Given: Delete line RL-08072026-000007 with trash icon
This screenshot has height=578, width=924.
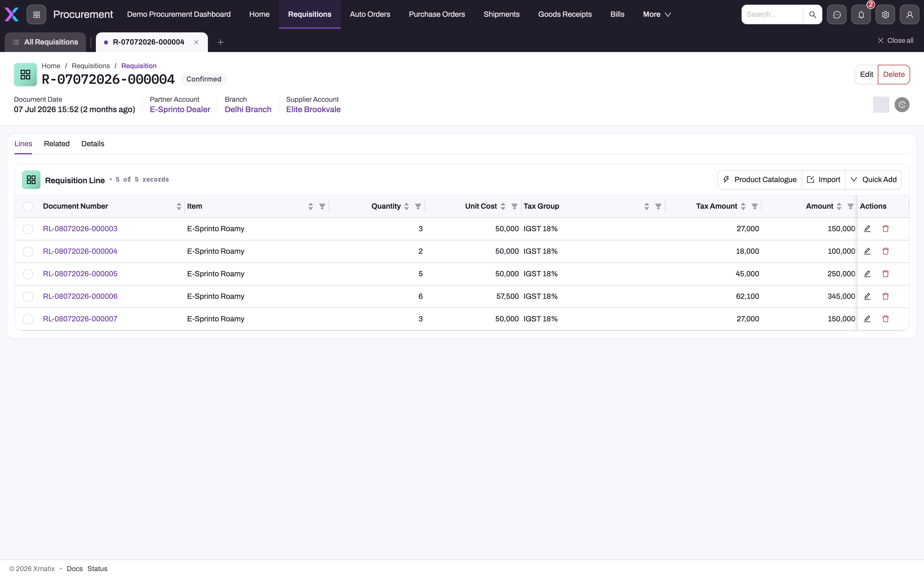Looking at the screenshot, I should pyautogui.click(x=885, y=319).
